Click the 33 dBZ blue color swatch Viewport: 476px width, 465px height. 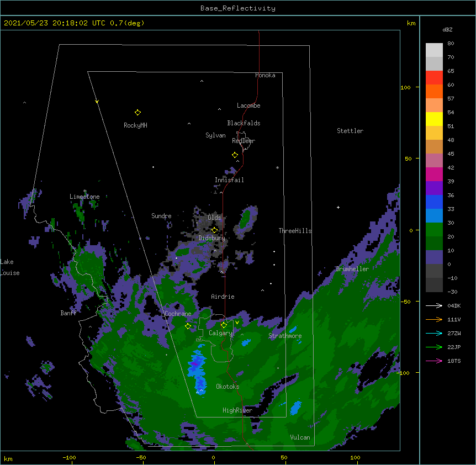[x=434, y=202]
